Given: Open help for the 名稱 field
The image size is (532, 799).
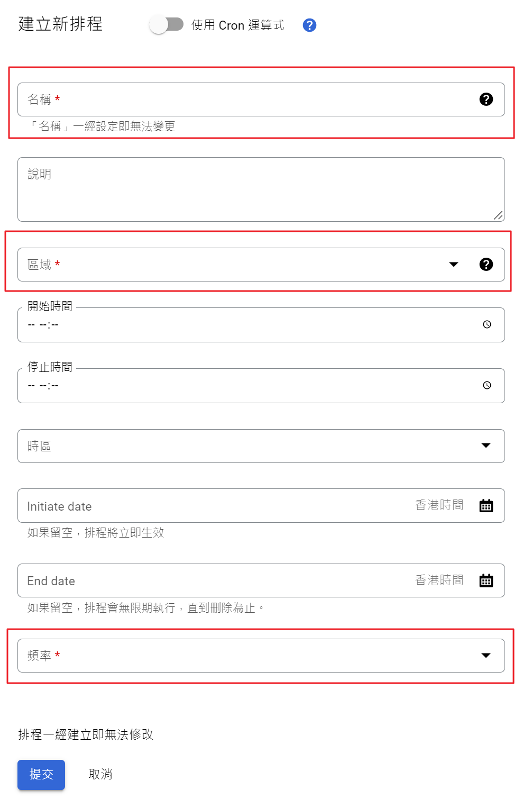Looking at the screenshot, I should [486, 99].
